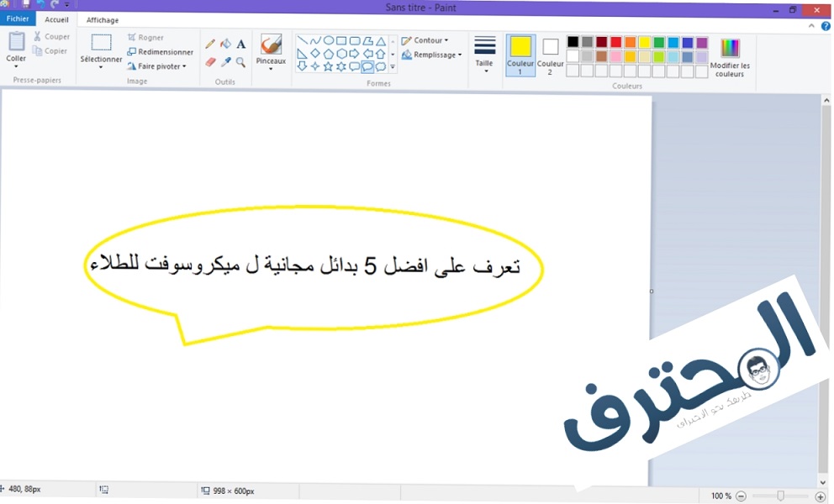The image size is (834, 504).
Task: Select the five-point star shape
Action: click(328, 66)
